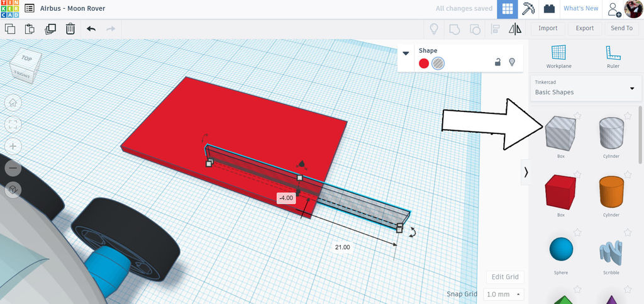Favorite the red Box with its star
This screenshot has height=304, width=644.
(x=577, y=174)
